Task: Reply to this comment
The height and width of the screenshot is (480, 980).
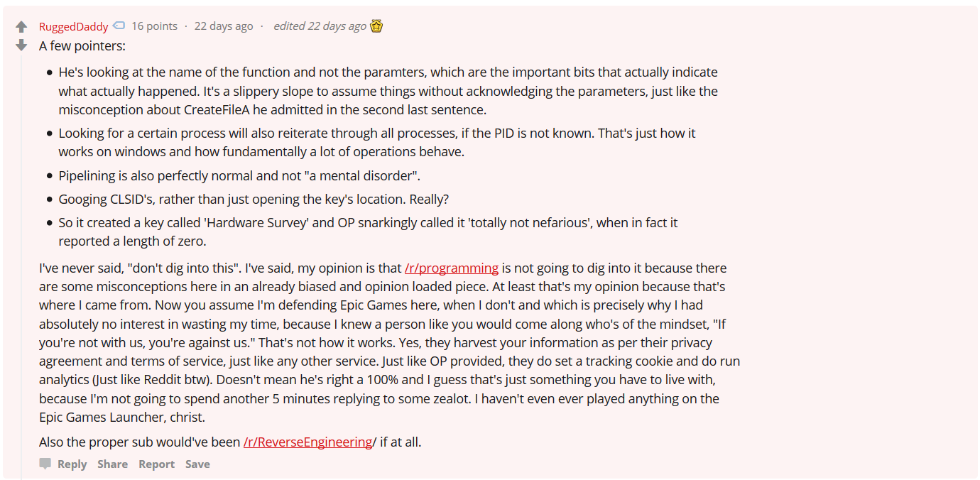Action: 72,464
